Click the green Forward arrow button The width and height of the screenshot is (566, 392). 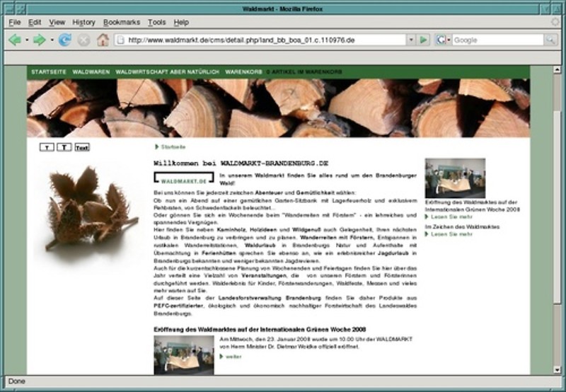point(40,40)
